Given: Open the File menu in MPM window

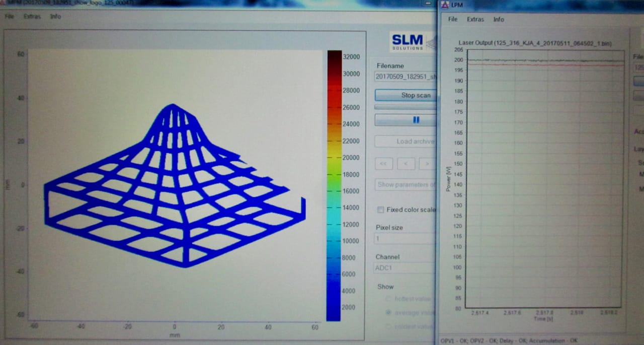Looking at the screenshot, I should tap(10, 16).
